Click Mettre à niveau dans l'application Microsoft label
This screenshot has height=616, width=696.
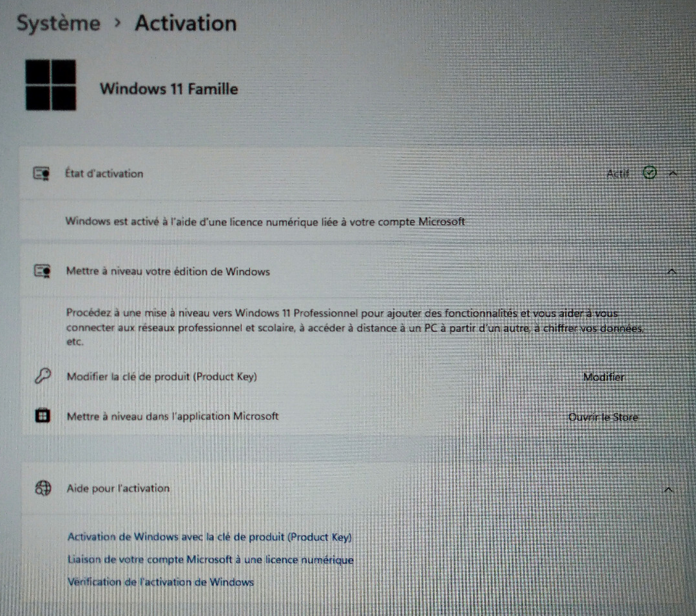173,416
